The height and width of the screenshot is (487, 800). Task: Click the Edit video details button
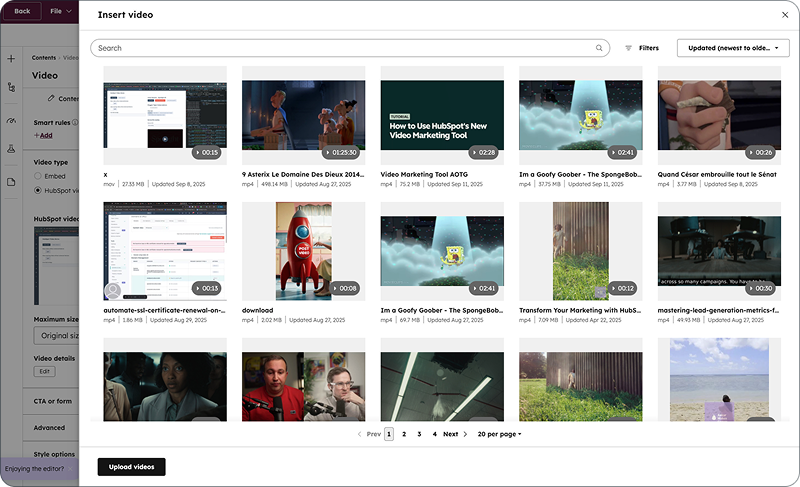pos(44,371)
